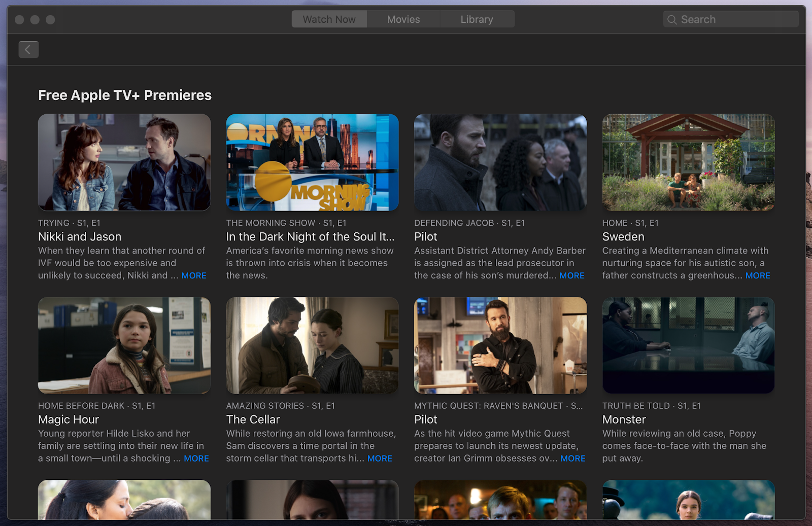The width and height of the screenshot is (812, 526).
Task: Click the 'THE MORNING SHOW · S1, E1' label
Action: pyautogui.click(x=286, y=223)
